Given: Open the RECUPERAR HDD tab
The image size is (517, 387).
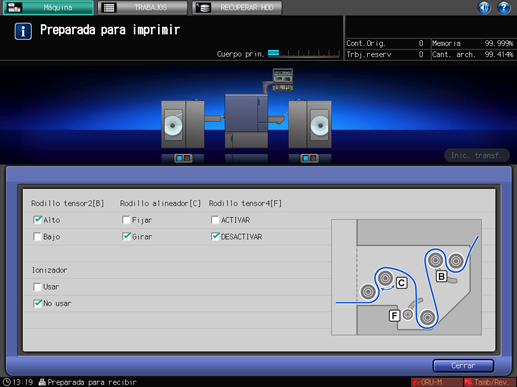Looking at the screenshot, I should (x=237, y=7).
